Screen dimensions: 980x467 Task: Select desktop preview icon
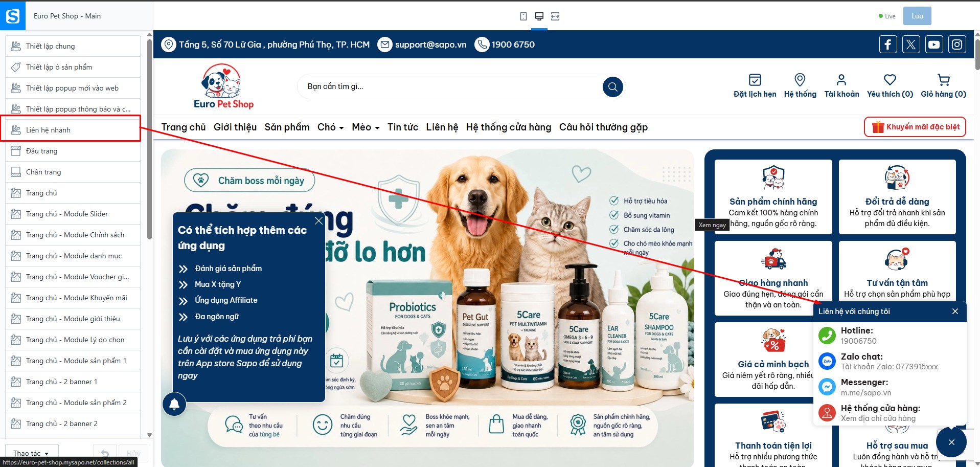click(x=539, y=16)
